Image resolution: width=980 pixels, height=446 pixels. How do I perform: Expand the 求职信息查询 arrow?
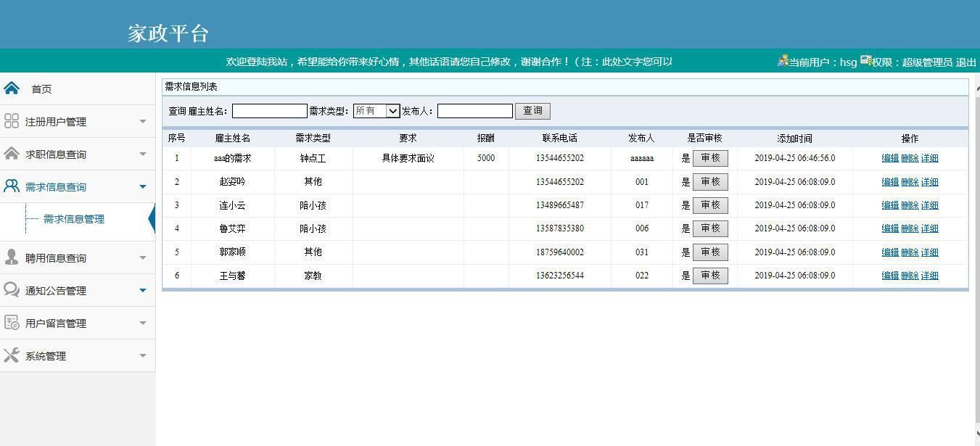(143, 154)
